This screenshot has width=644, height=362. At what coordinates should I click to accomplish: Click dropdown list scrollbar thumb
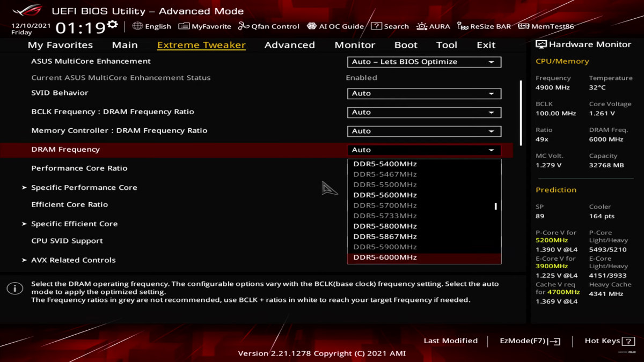click(x=495, y=206)
